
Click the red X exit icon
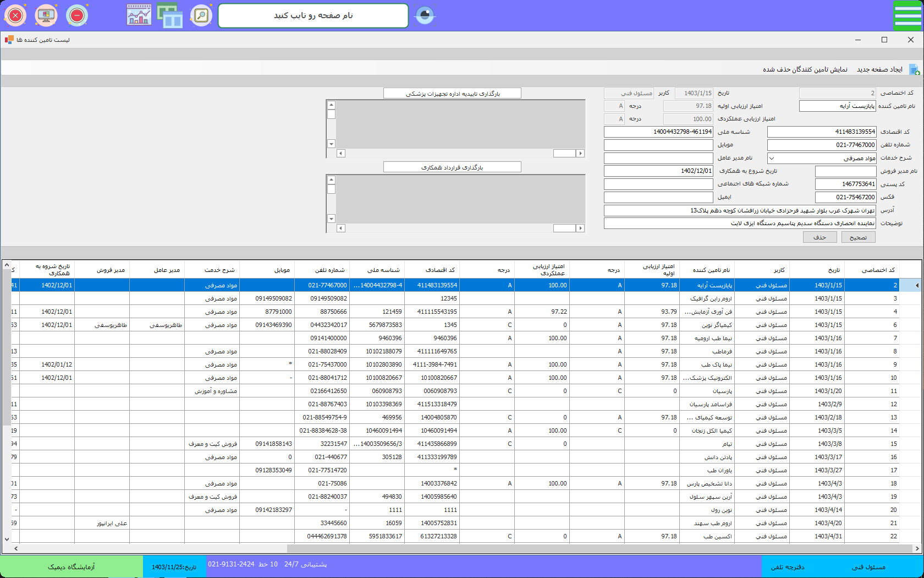[16, 15]
